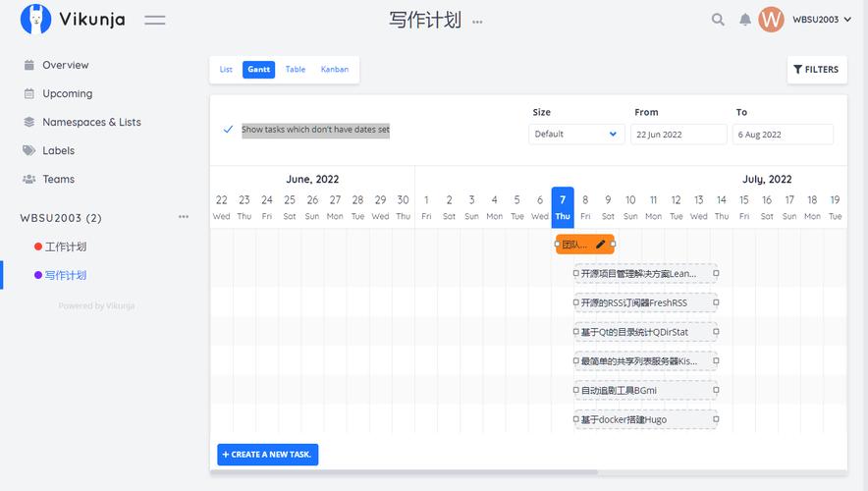Edit the To date field
Viewport: 868px width, 491px height.
[x=783, y=135]
